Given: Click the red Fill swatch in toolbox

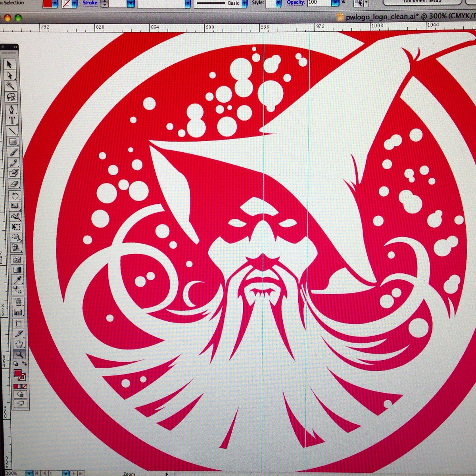Looking at the screenshot, I should tap(18, 373).
